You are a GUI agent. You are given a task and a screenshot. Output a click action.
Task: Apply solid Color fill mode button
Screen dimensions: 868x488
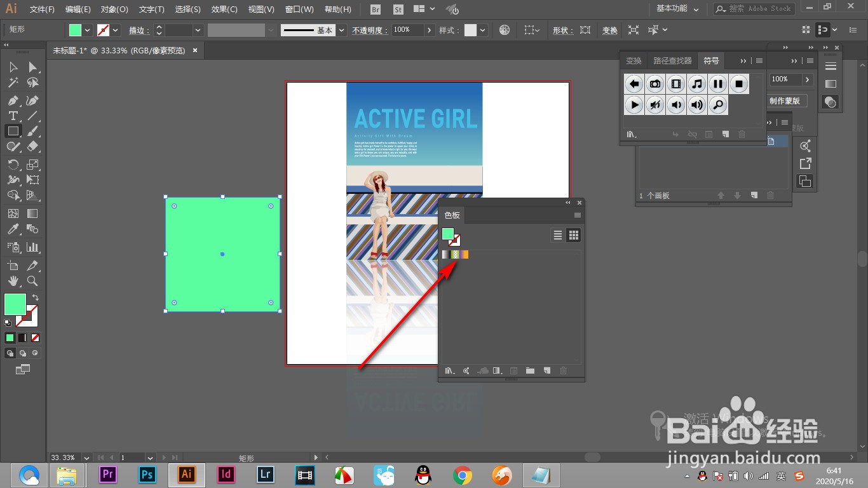pos(10,337)
